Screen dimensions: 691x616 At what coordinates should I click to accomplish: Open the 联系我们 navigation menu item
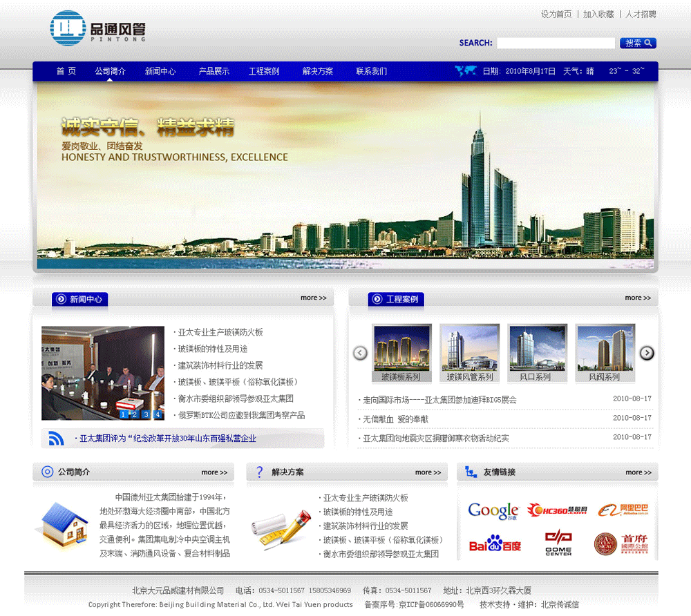371,71
